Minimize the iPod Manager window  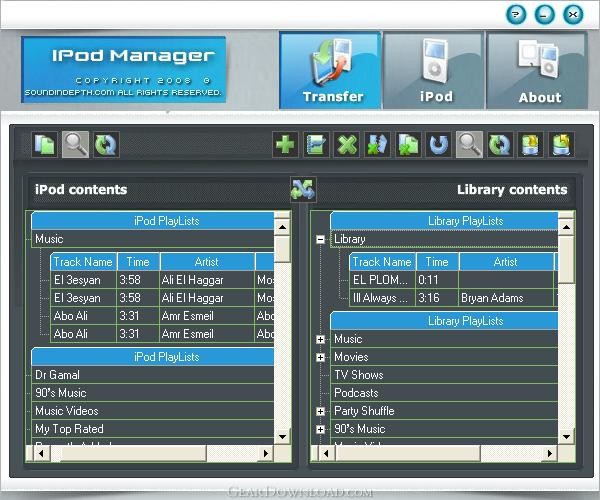545,15
